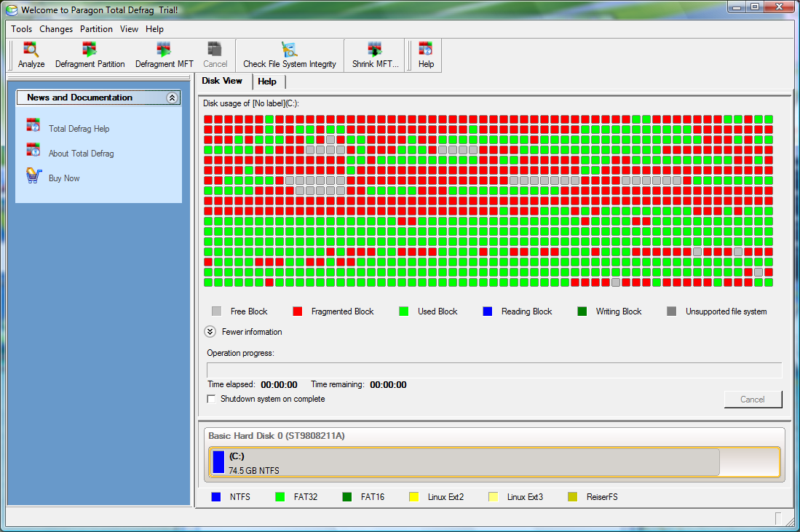Click the Time elapsed 00:00:00 value

point(279,384)
